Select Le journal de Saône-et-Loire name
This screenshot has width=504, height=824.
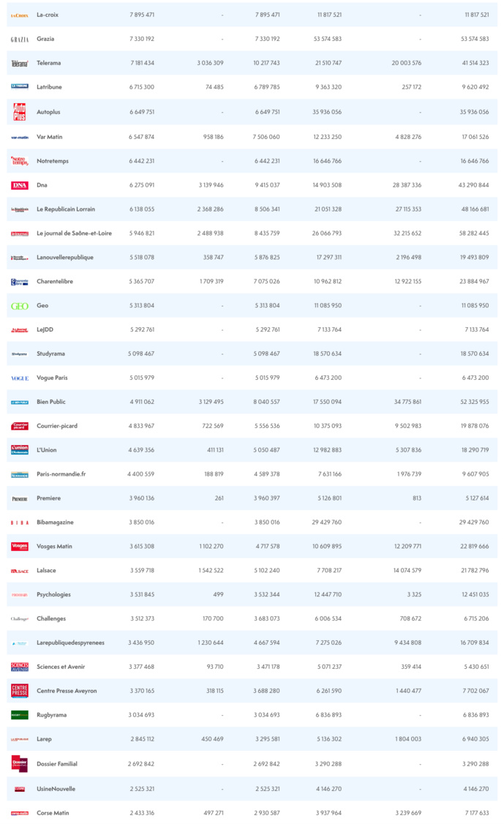point(74,233)
